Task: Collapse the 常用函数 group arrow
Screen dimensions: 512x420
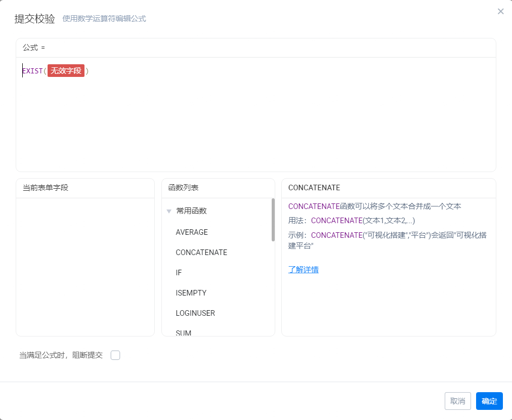Action: point(169,211)
